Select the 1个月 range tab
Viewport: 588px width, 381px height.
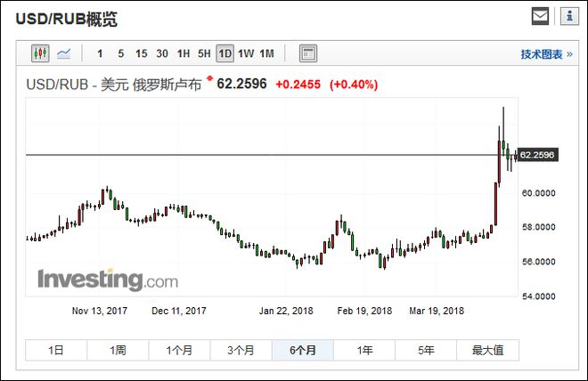[179, 350]
